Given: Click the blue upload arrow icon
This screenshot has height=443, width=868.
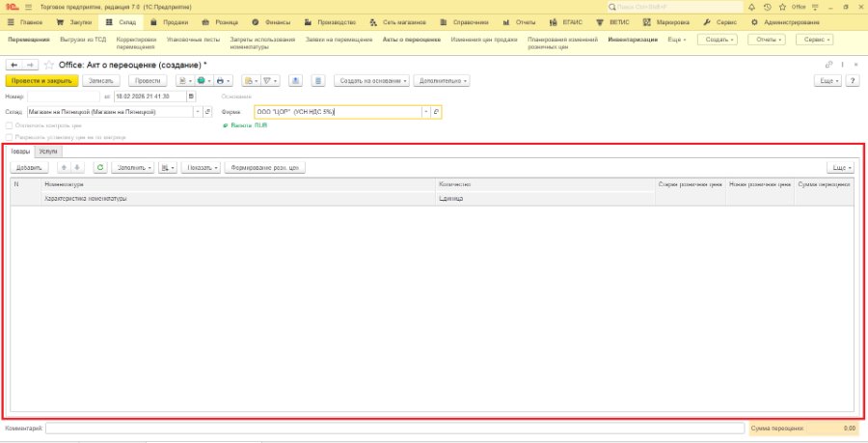Looking at the screenshot, I should (x=296, y=81).
